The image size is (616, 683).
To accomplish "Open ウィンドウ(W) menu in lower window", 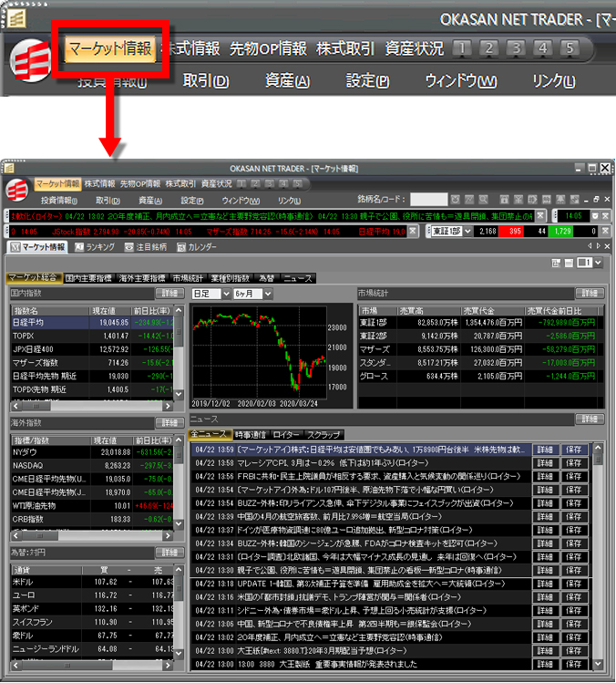I will [x=241, y=201].
